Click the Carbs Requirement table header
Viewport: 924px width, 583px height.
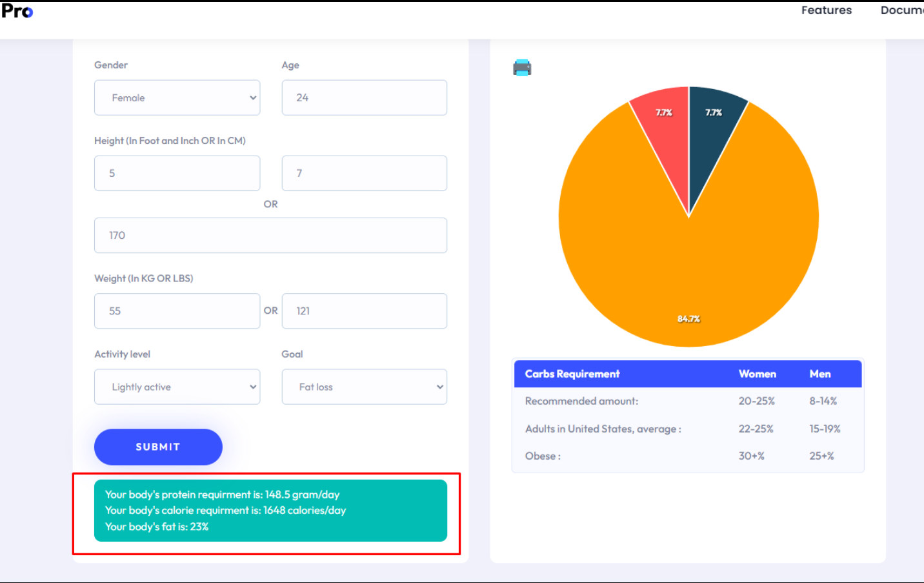572,374
